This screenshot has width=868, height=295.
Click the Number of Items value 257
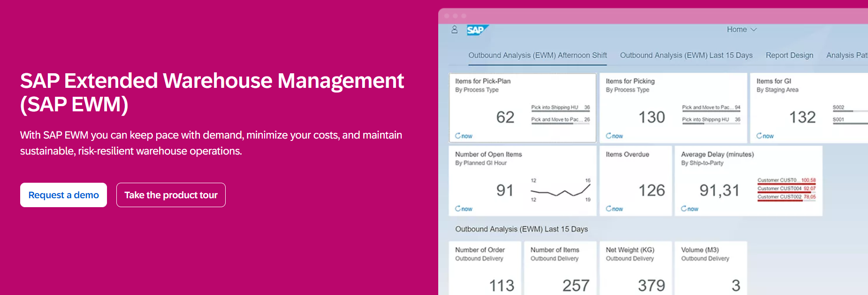point(576,285)
